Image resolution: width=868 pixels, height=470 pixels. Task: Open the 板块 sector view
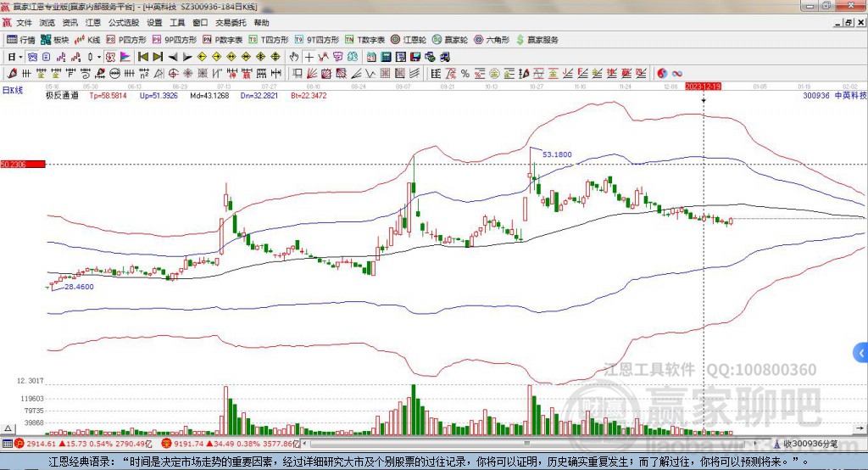(55, 40)
